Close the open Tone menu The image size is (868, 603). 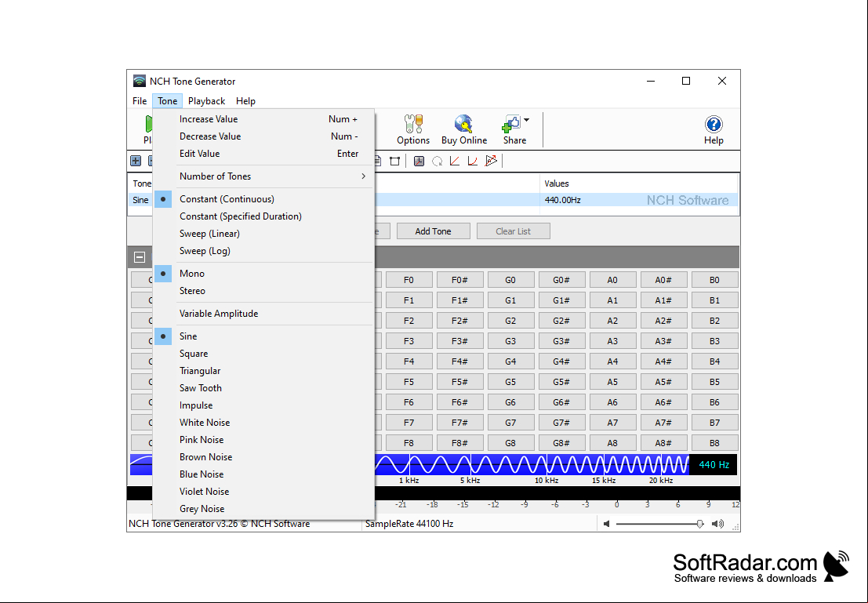click(167, 101)
